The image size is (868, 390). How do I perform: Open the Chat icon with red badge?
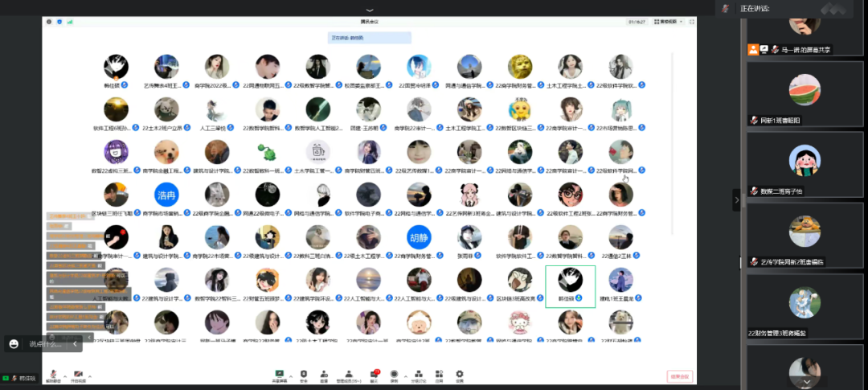tap(374, 375)
